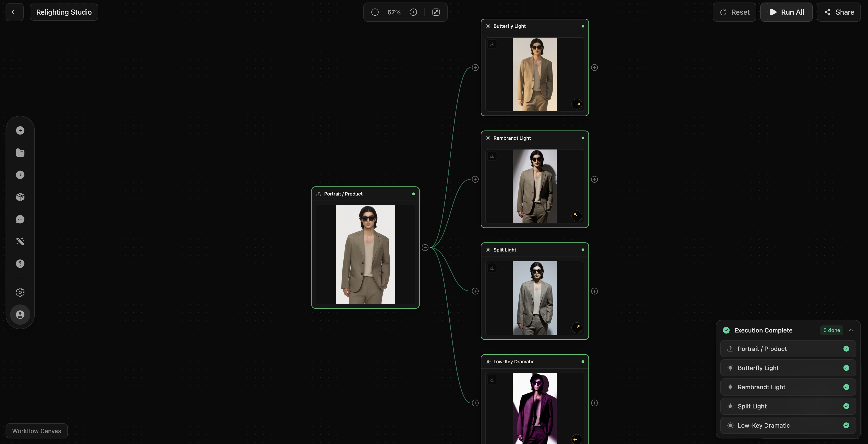Download the Rembrandt Light result image

[492, 156]
